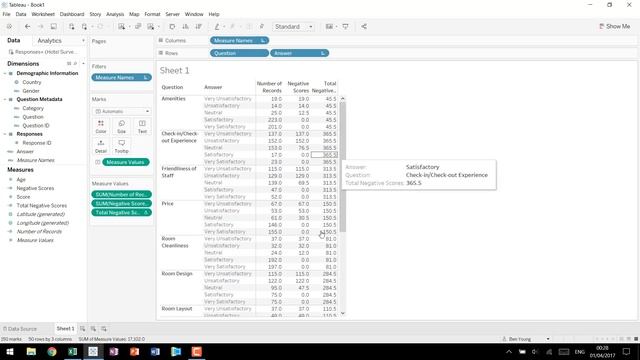The height and width of the screenshot is (360, 640).
Task: Select the Age measure field
Action: click(x=21, y=180)
